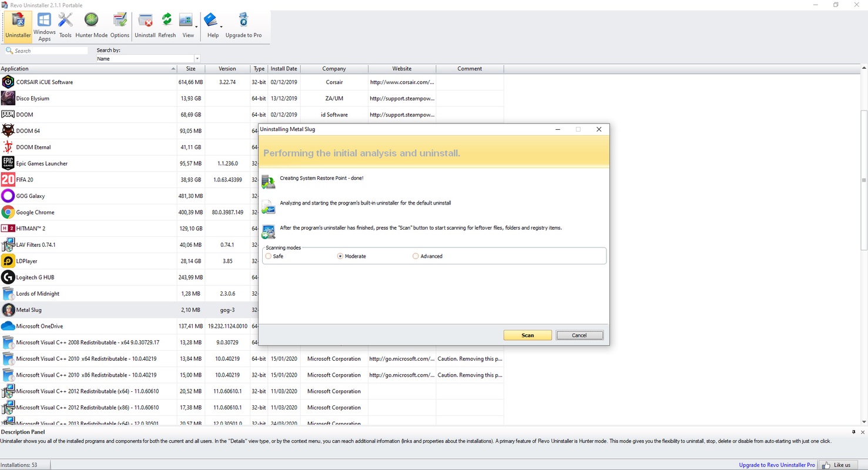Sort list by Install Date column header
The image size is (868, 470).
tap(284, 69)
